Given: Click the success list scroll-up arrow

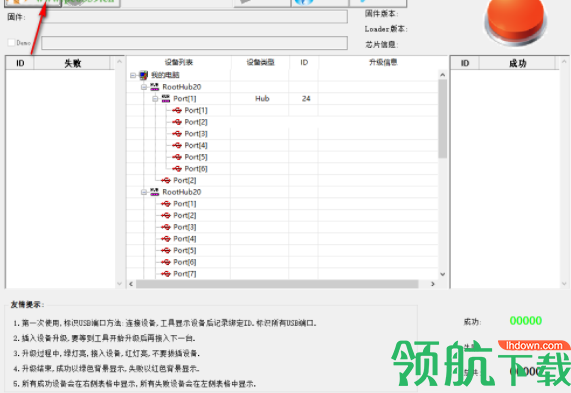Looking at the screenshot, I should click(564, 62).
